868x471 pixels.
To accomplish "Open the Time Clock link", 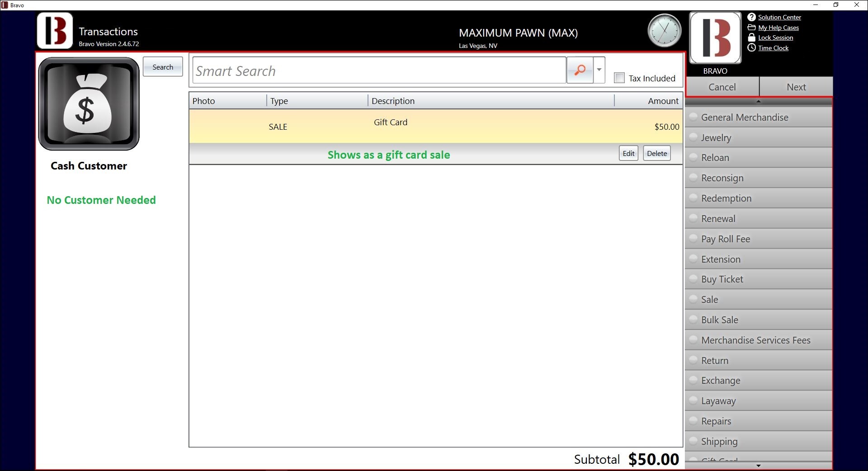I will (x=773, y=48).
